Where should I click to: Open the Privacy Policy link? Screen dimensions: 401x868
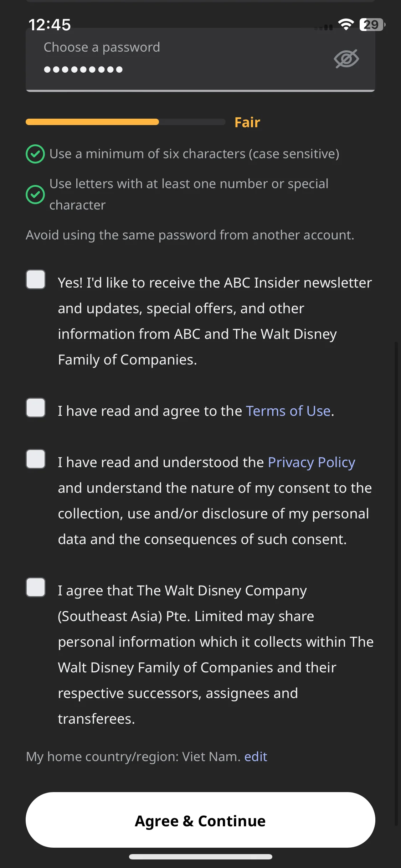(x=312, y=463)
